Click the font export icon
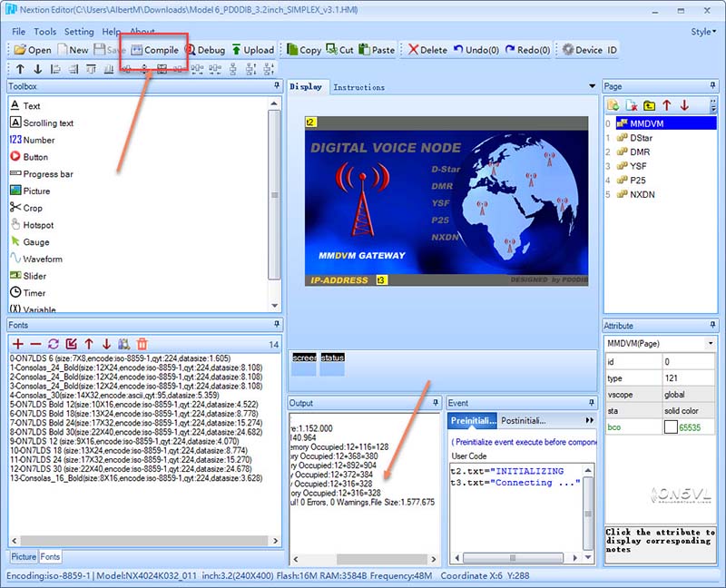 (x=71, y=344)
